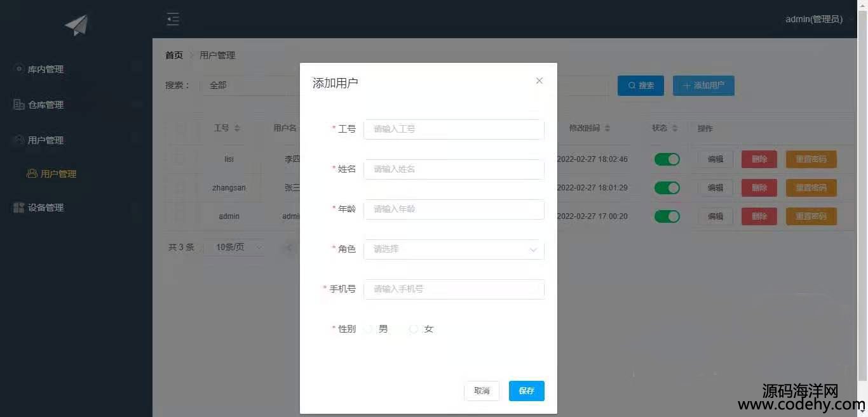Tick the checkbox in the lisi row

[x=181, y=159]
